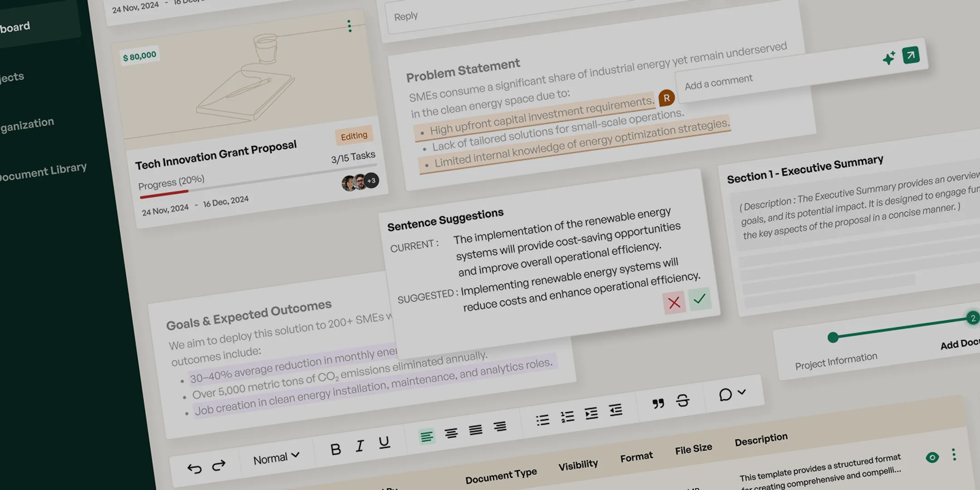Open the Tech Innovation Grant Proposal title
980x490 pixels.
pos(216,155)
